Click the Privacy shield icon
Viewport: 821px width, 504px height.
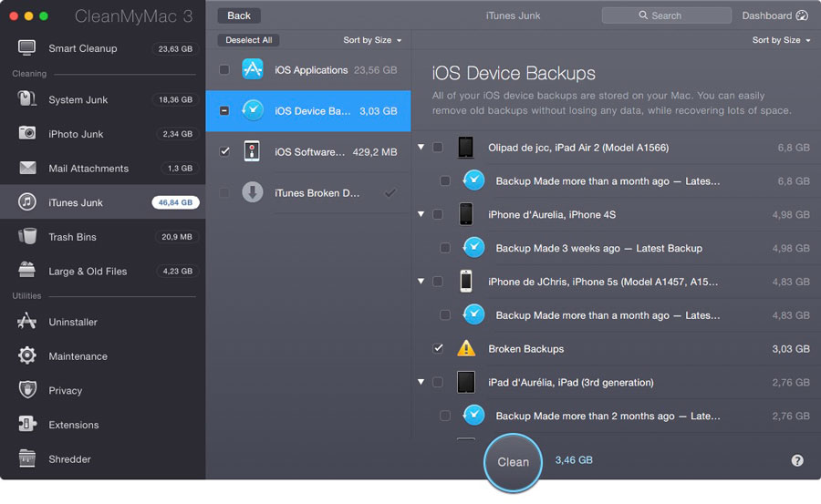coord(27,390)
